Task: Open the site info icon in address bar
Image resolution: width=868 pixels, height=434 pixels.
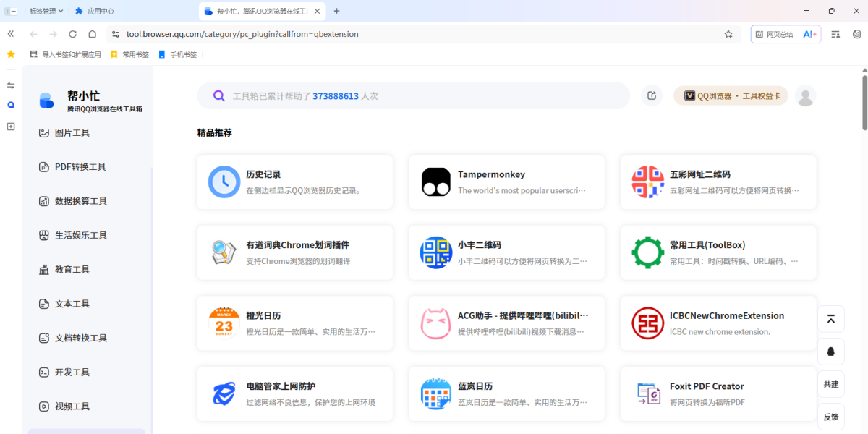Action: point(115,34)
